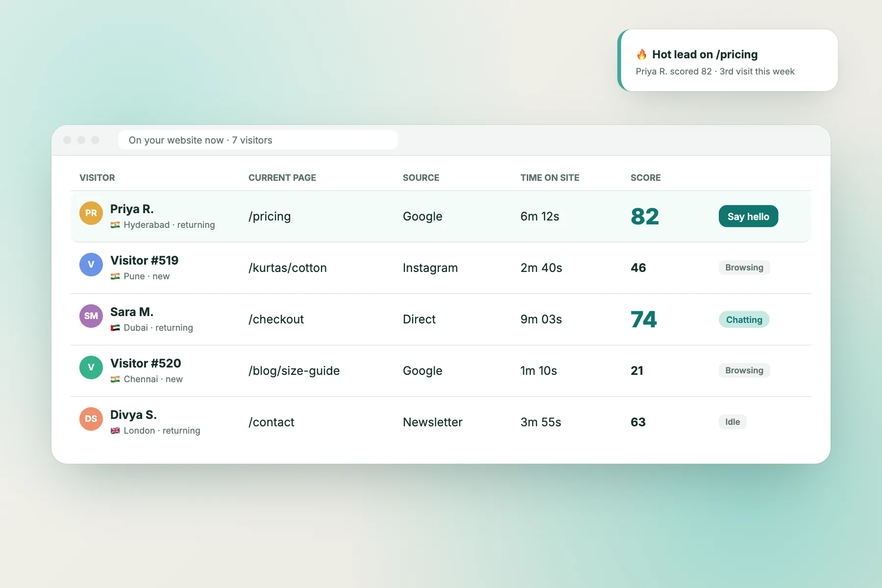Click the 9m 03s time value
Screen dimensions: 882x588
coord(541,319)
